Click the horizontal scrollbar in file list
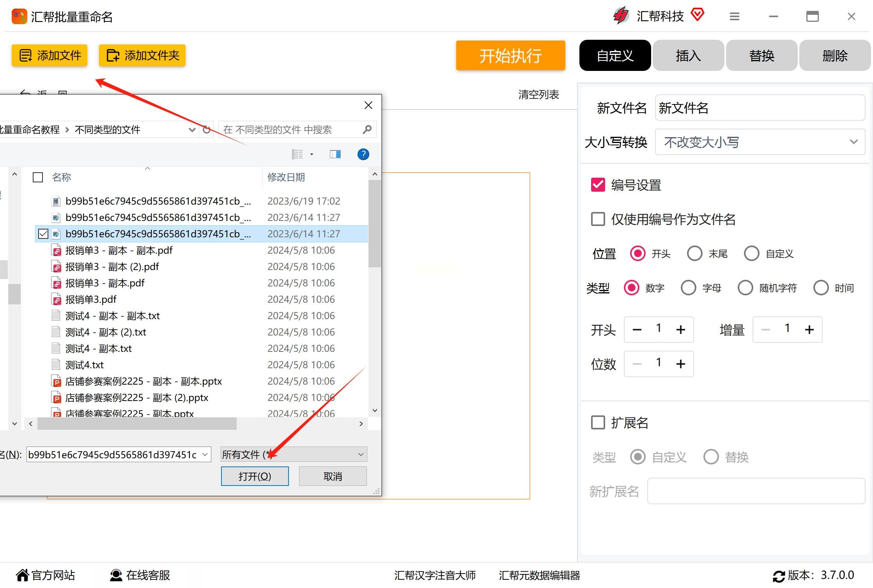Screen dimensions: 873x588 [137, 424]
